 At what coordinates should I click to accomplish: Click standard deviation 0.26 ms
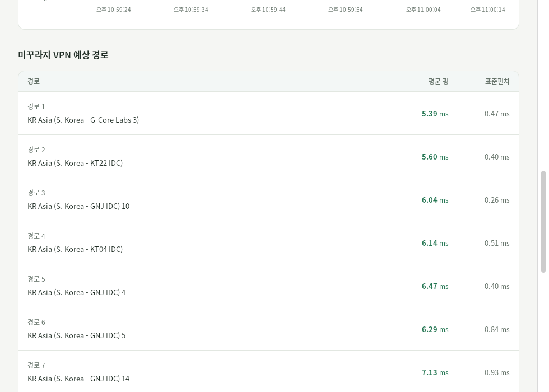point(497,200)
